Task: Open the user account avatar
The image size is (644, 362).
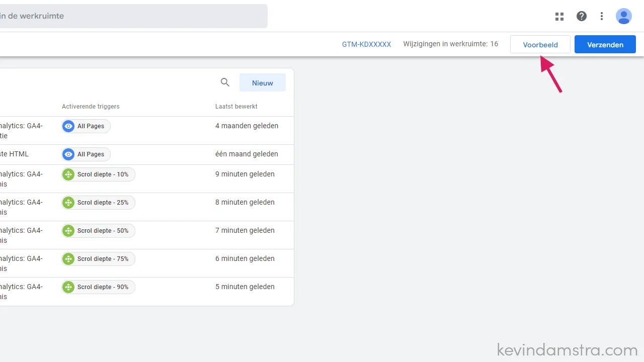Action: point(624,16)
